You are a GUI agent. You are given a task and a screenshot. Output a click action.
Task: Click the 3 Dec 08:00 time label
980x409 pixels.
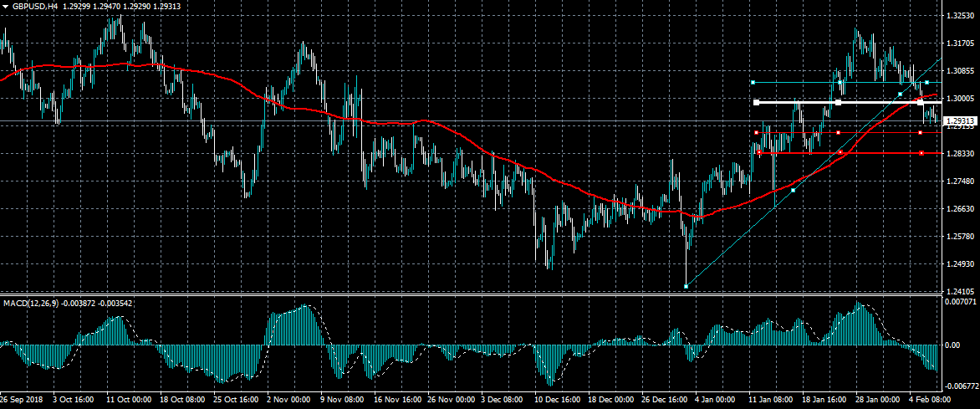tap(502, 399)
